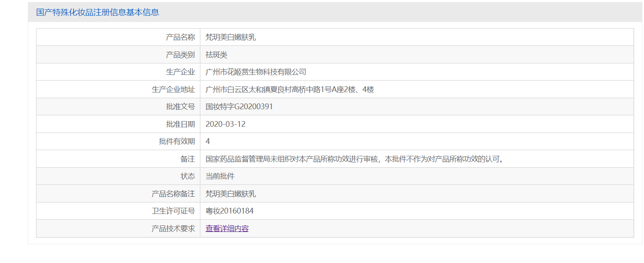Select the 产品类别 label cell
Screen dimensions: 644x263
118,55
